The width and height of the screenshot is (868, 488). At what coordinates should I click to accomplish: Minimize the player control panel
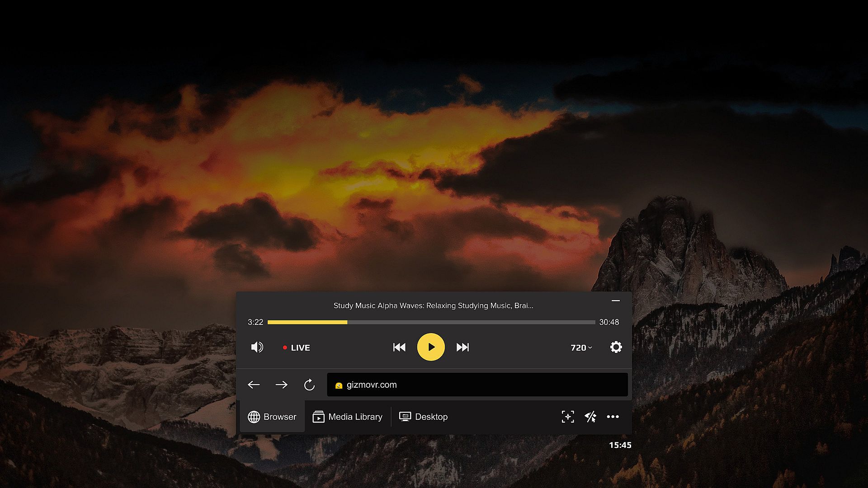point(615,300)
